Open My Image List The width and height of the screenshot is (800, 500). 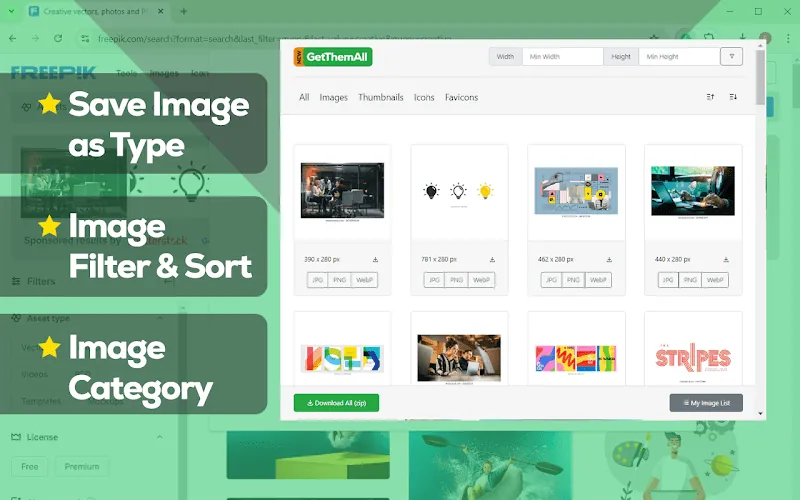pyautogui.click(x=706, y=403)
